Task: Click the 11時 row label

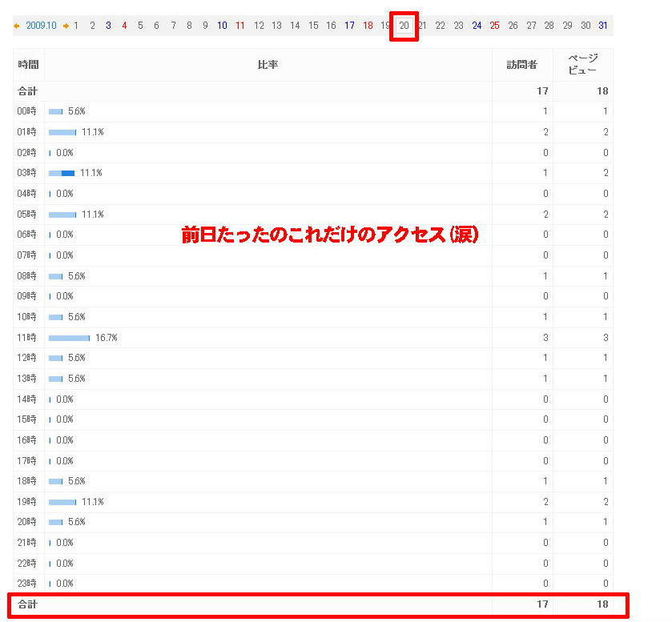Action: [27, 338]
